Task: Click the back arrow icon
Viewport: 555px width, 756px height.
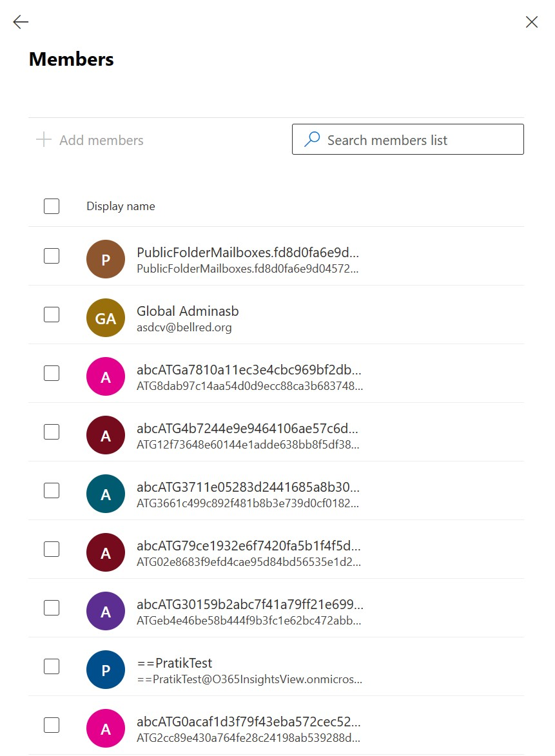Action: pyautogui.click(x=21, y=22)
